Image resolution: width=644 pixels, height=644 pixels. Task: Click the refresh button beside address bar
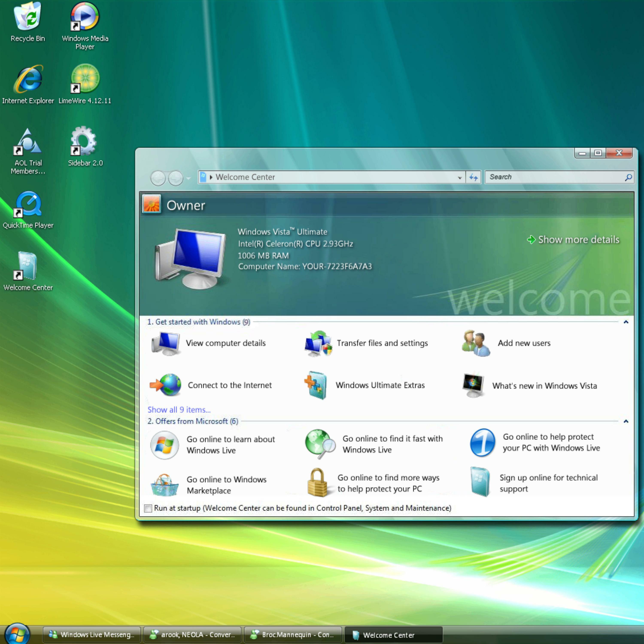point(473,177)
